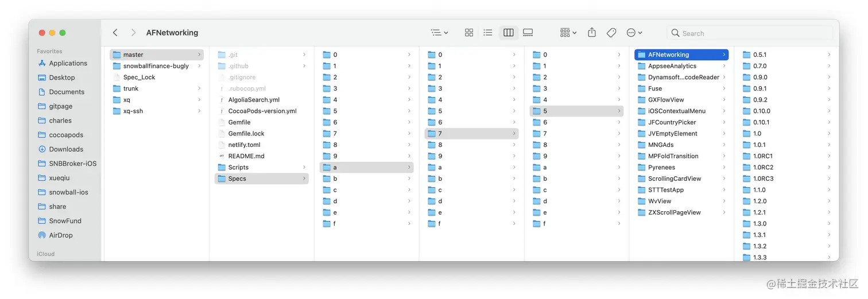Select the AFNetworking folder
This screenshot has width=868, height=299.
681,55
